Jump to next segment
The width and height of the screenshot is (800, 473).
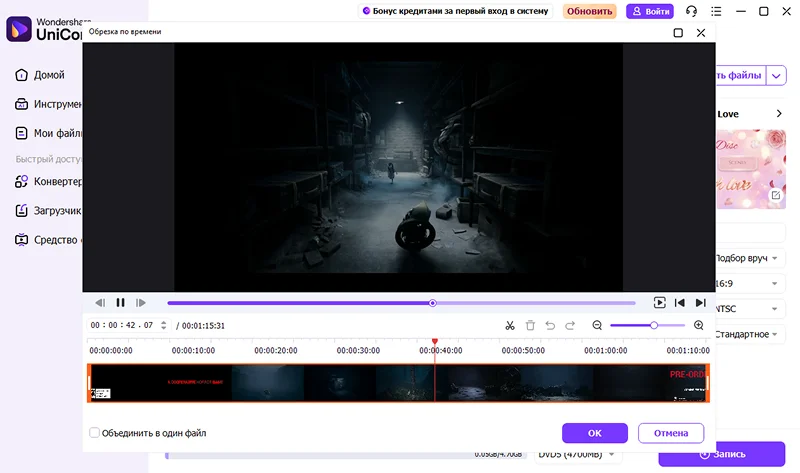701,303
